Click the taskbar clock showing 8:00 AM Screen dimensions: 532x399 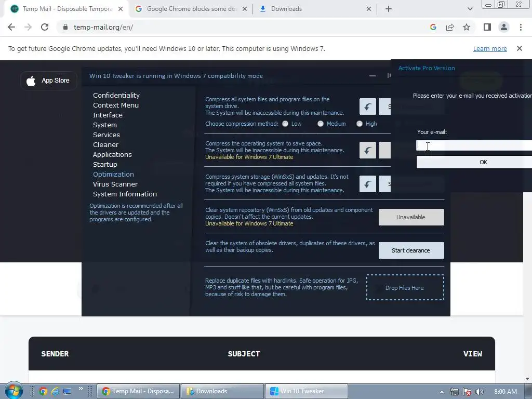click(506, 392)
